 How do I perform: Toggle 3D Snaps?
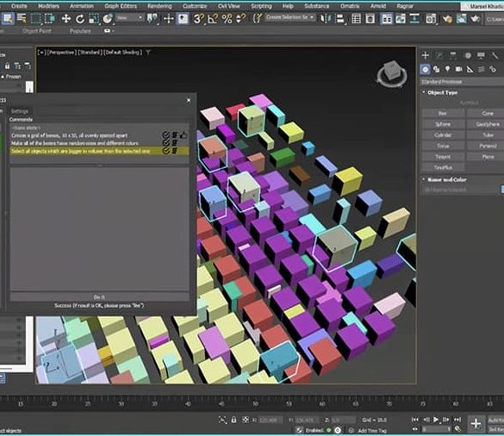pyautogui.click(x=198, y=19)
